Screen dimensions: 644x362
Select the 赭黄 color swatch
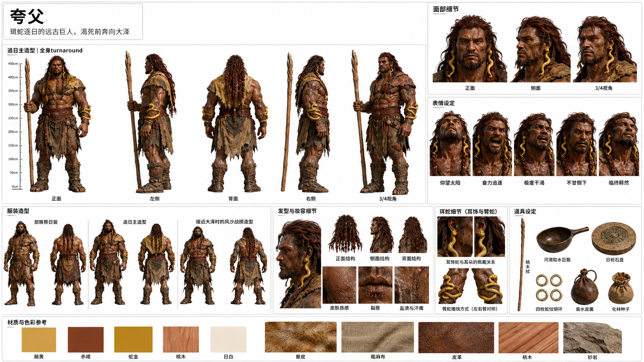coord(39,339)
